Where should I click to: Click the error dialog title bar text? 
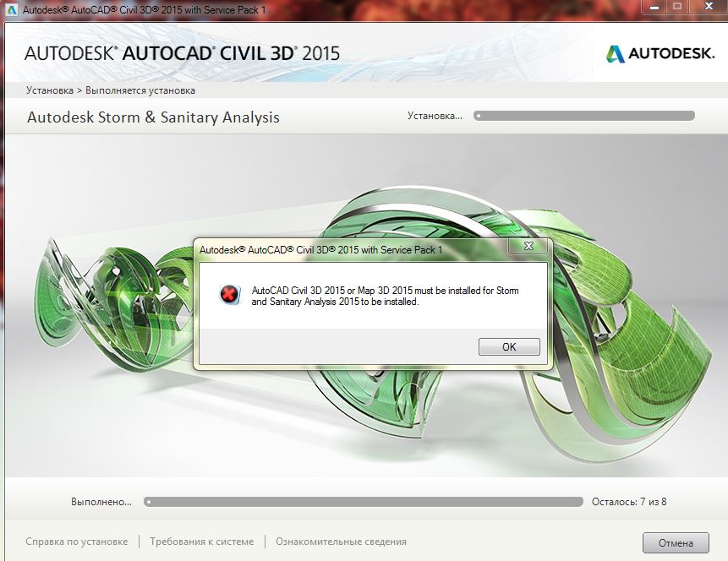coord(320,249)
